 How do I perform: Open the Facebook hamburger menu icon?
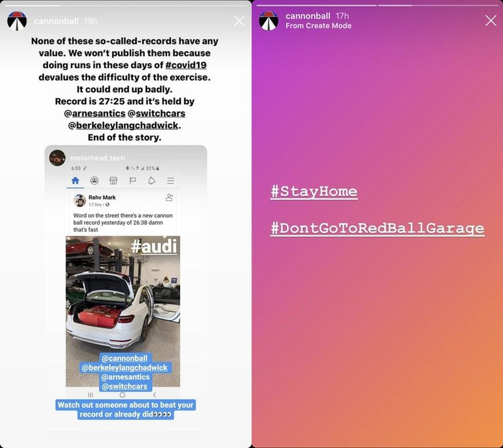coord(170,181)
